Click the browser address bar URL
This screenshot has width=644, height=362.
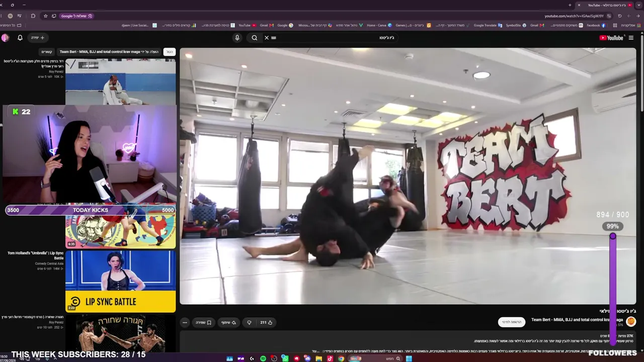[x=574, y=16]
